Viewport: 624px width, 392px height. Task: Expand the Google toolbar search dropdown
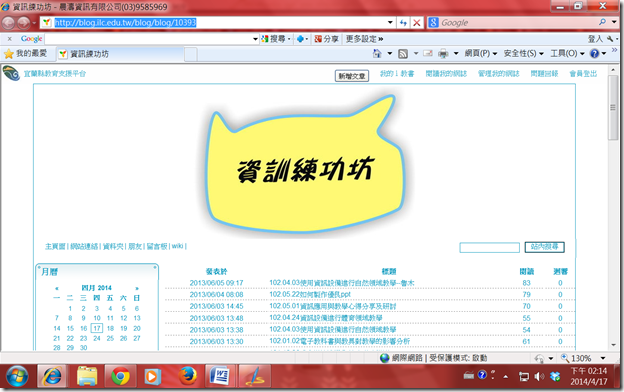(255, 39)
